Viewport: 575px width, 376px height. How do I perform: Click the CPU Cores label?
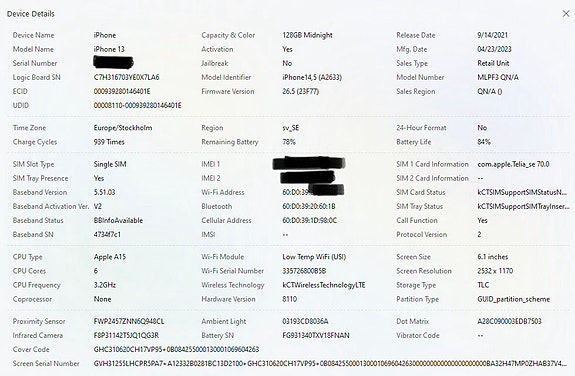29,271
